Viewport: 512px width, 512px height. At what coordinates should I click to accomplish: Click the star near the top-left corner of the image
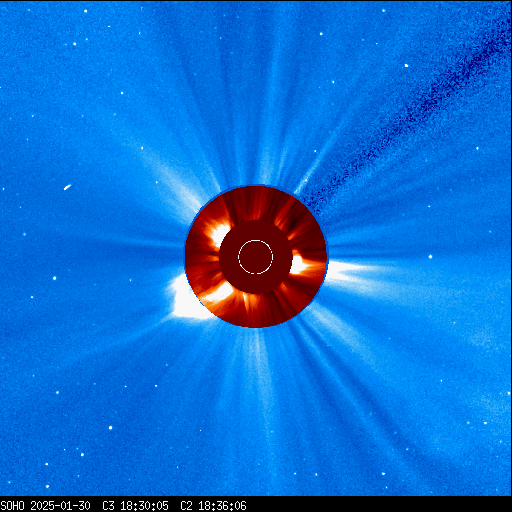coord(86,11)
